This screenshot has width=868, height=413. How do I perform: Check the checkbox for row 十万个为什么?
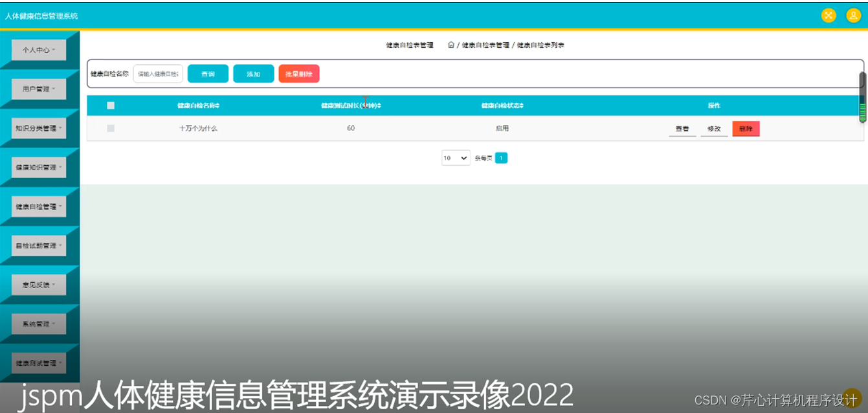(111, 128)
